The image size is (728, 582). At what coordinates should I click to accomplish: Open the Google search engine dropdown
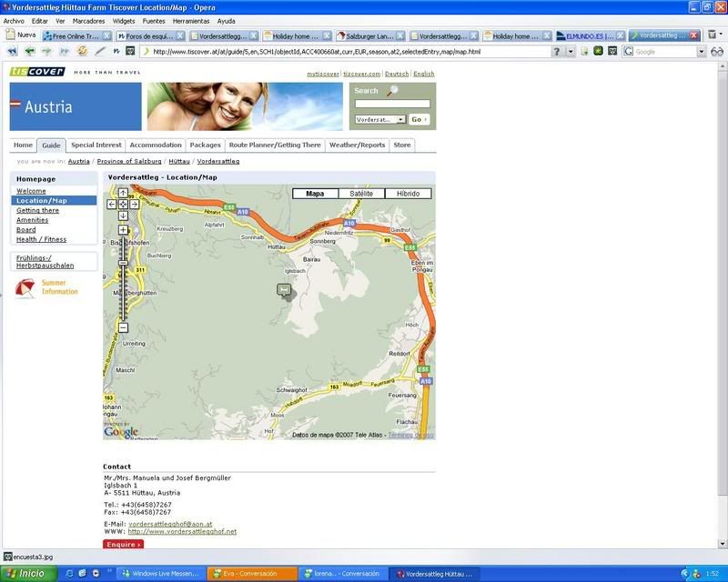click(x=701, y=52)
